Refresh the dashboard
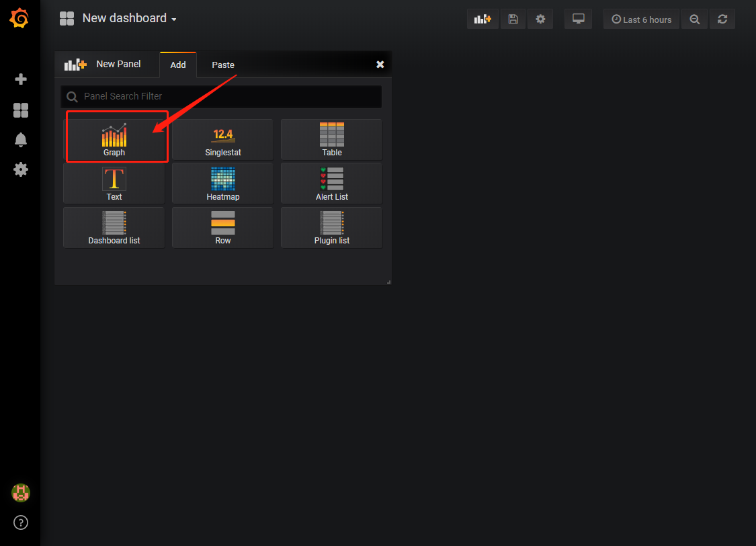Screen dimensions: 756x546 pyautogui.click(x=722, y=19)
